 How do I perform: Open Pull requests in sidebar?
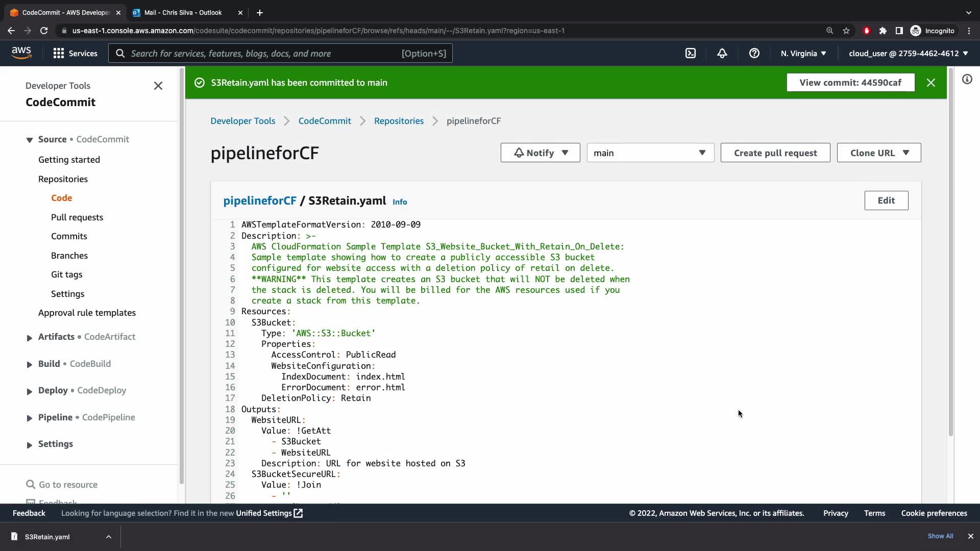[77, 217]
